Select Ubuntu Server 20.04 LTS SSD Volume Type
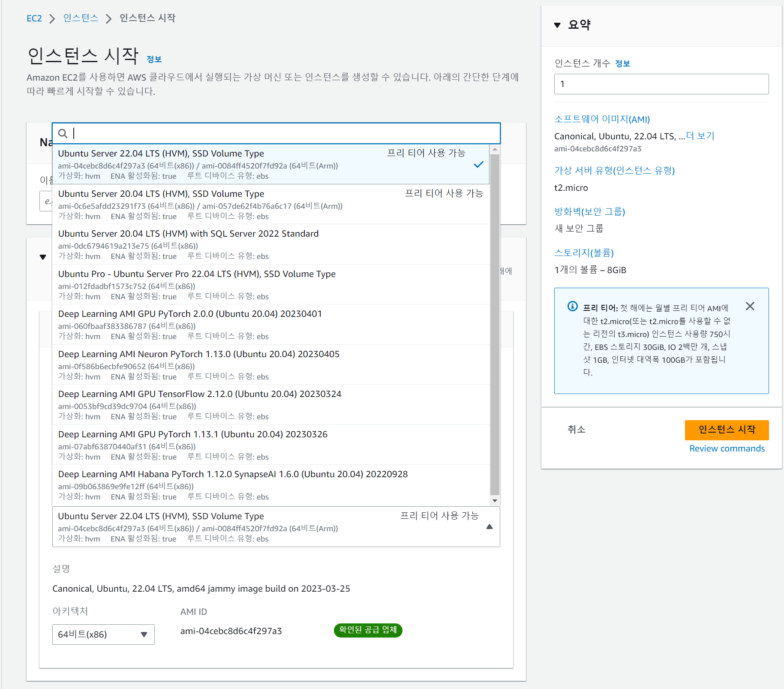 271,205
